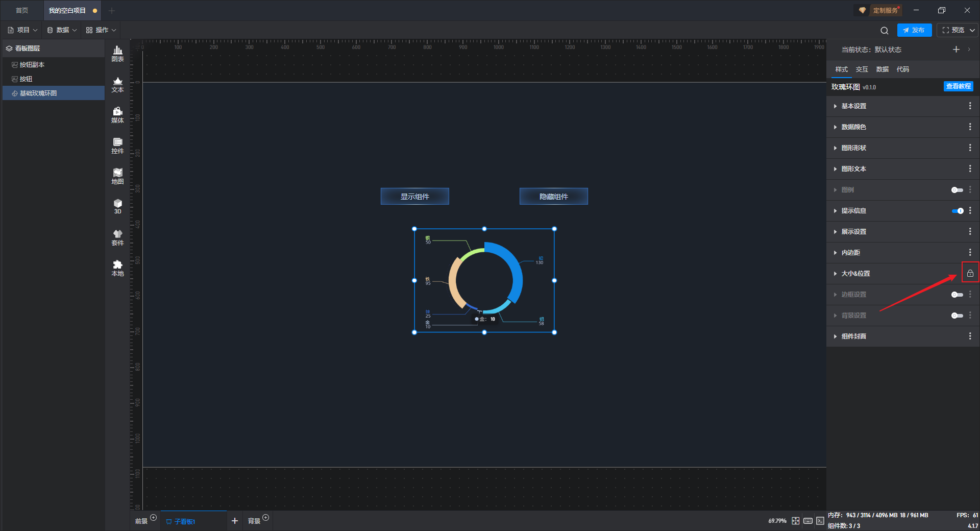Viewport: 980px width, 531px height.
Task: Click the 地图 map components icon
Action: coord(117,176)
